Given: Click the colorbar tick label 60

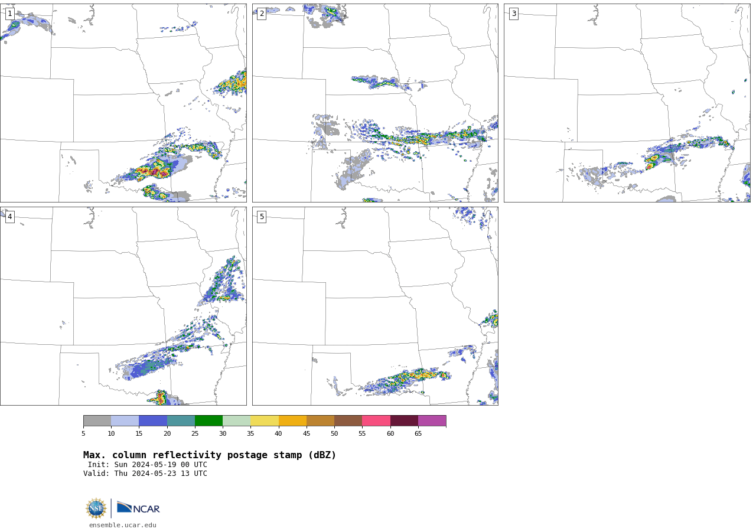Looking at the screenshot, I should 390,434.
